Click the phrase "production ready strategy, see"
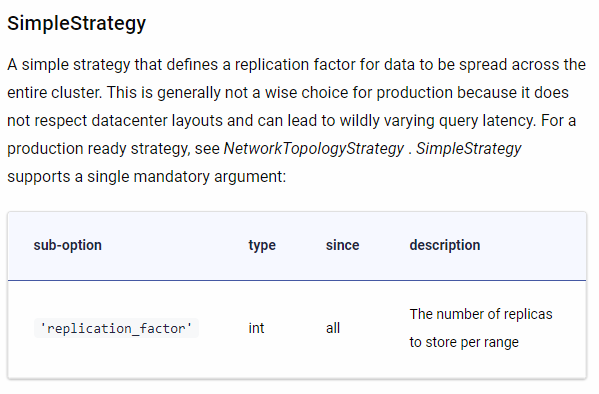Viewport: 599px width, 394px height. (x=113, y=149)
